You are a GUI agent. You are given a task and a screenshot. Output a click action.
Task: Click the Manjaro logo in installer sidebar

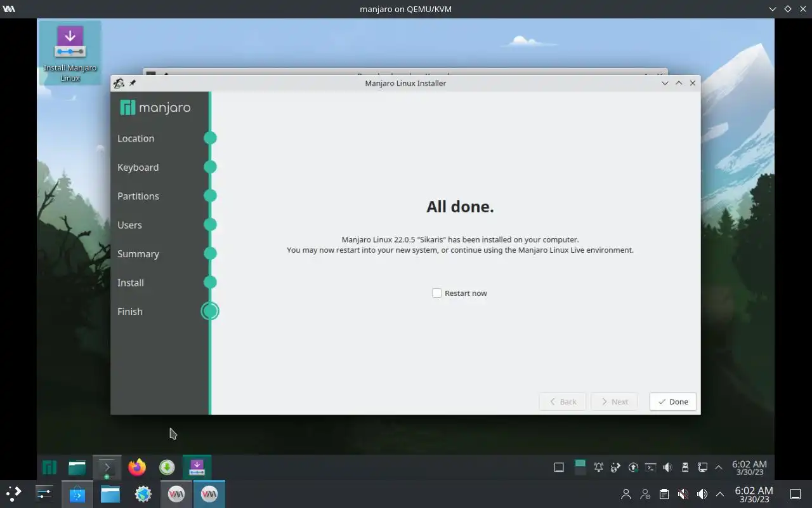(x=155, y=107)
